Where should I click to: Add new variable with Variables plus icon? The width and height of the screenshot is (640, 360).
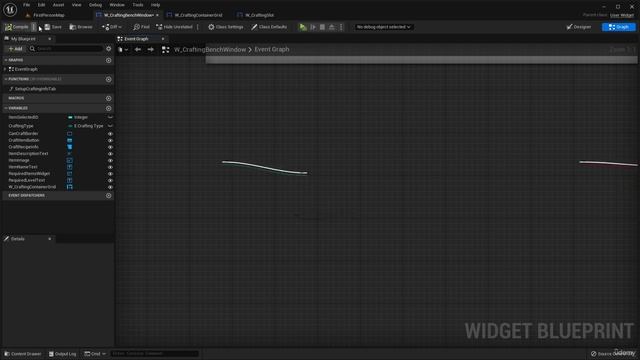109,108
